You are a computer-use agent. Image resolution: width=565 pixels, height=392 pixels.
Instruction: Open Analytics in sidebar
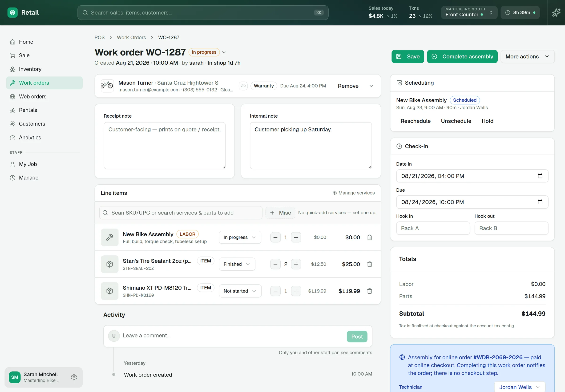(x=44, y=138)
